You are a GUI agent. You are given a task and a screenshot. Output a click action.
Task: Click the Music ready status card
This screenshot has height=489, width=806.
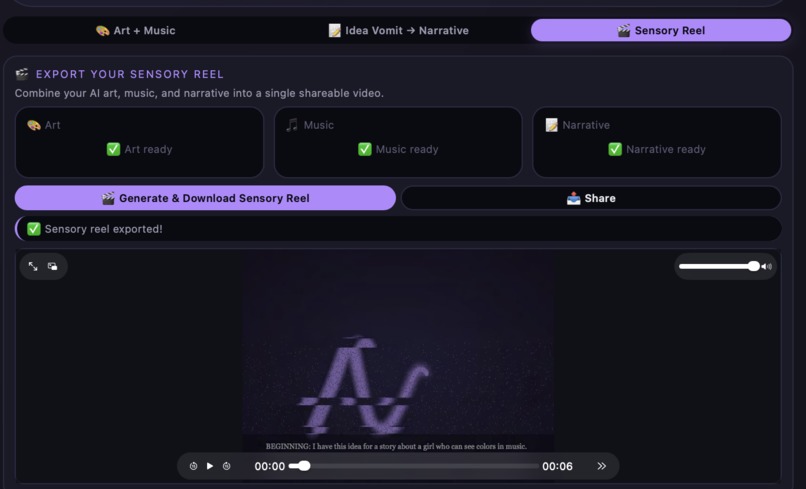(398, 142)
